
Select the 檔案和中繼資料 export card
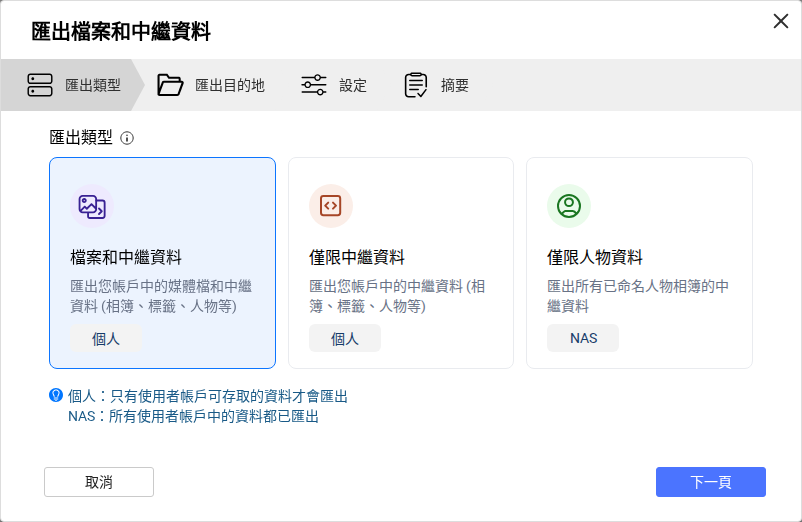[x=163, y=263]
